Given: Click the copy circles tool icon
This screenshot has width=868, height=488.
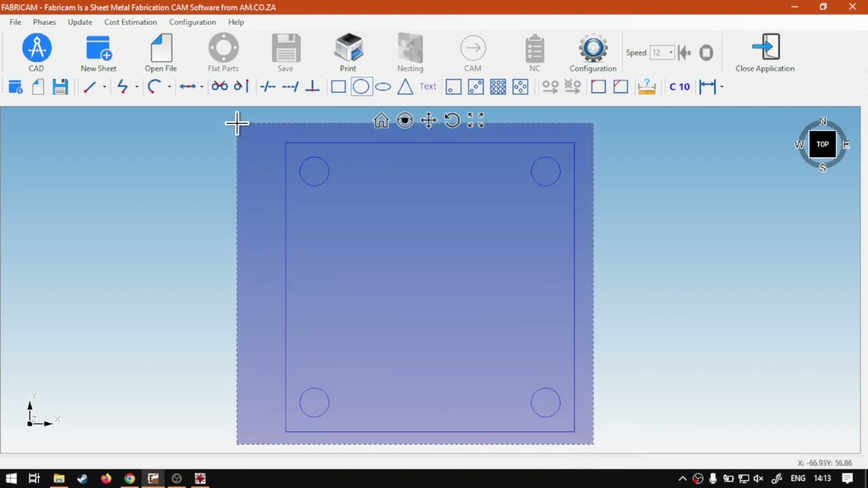Looking at the screenshot, I should click(x=550, y=87).
